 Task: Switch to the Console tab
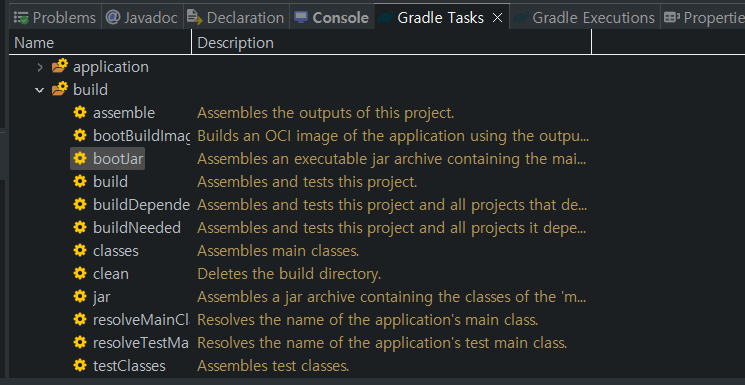332,18
